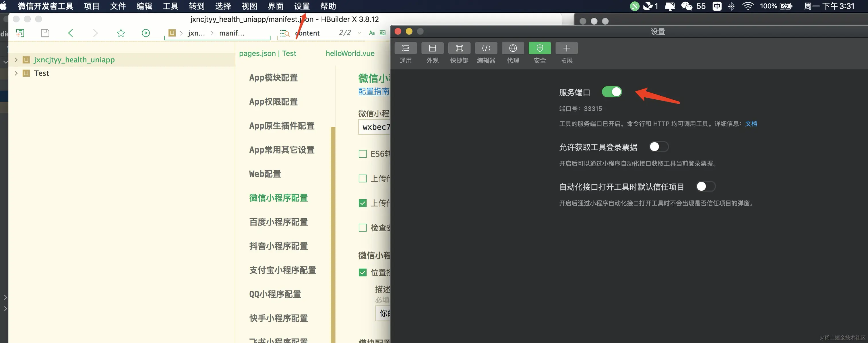The image size is (868, 343).
Task: Click the search list icon beside content
Action: (x=285, y=33)
